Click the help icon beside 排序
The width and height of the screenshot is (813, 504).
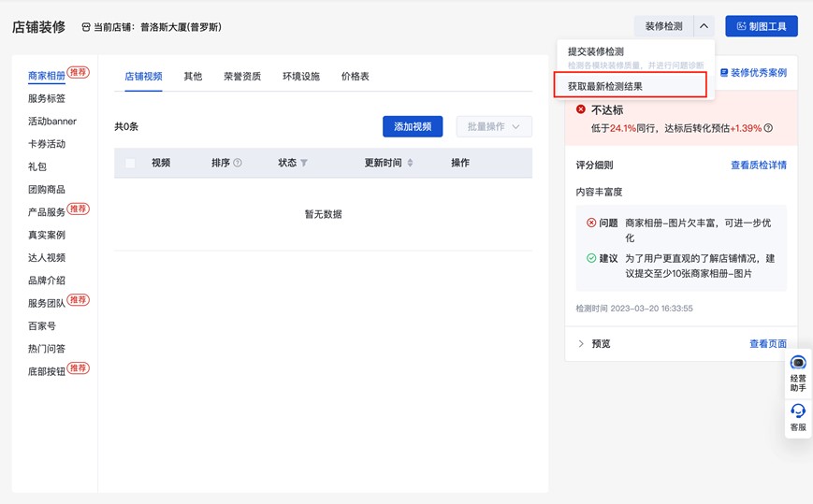238,163
